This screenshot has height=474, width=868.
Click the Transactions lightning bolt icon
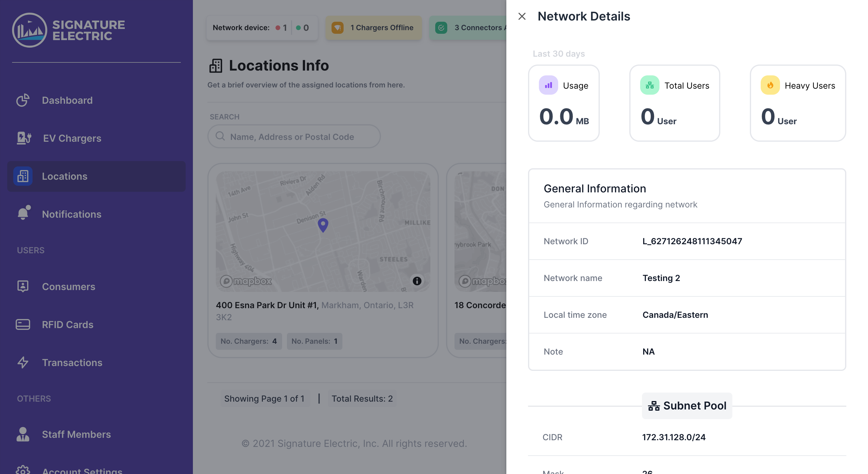(23, 363)
